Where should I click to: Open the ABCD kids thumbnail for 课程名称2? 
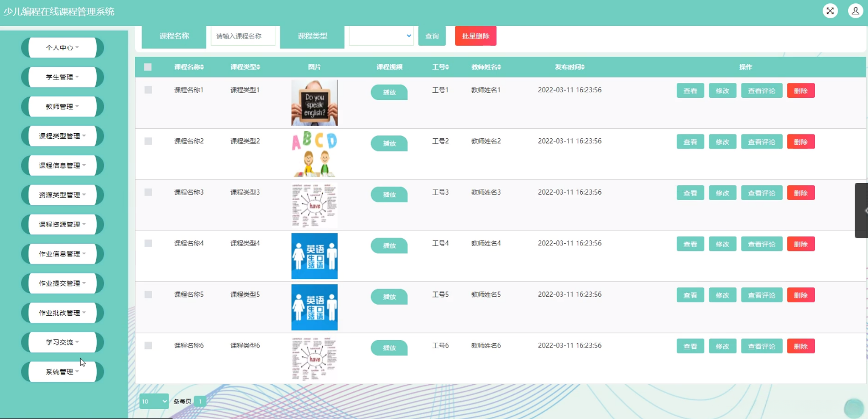pyautogui.click(x=315, y=154)
